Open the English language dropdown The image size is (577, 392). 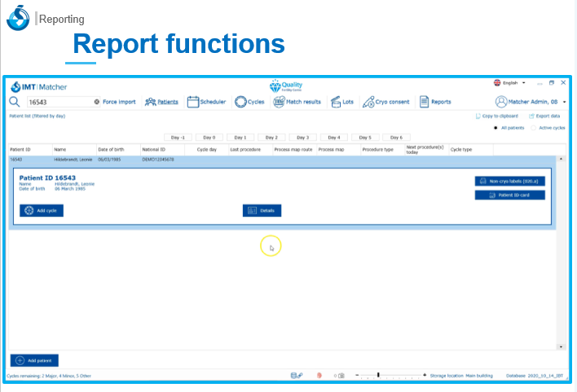[509, 83]
